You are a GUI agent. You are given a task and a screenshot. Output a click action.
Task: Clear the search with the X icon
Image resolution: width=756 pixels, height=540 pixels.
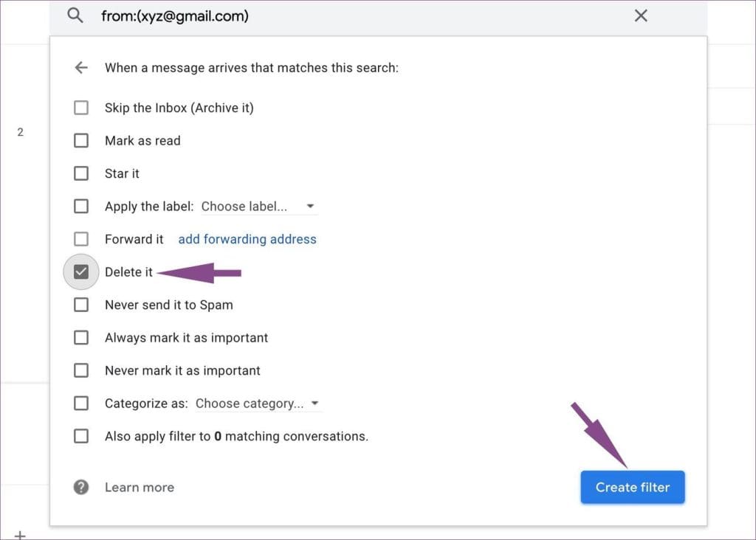(x=641, y=15)
